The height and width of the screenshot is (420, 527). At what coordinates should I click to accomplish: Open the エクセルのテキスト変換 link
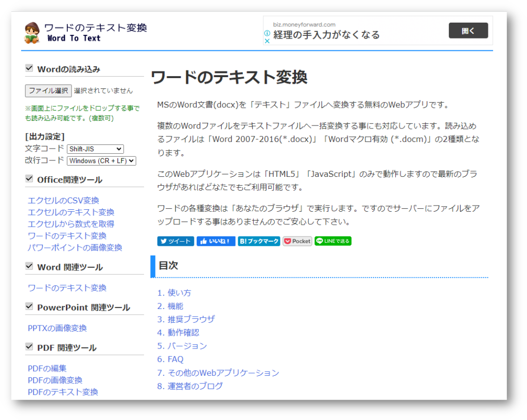tap(71, 212)
